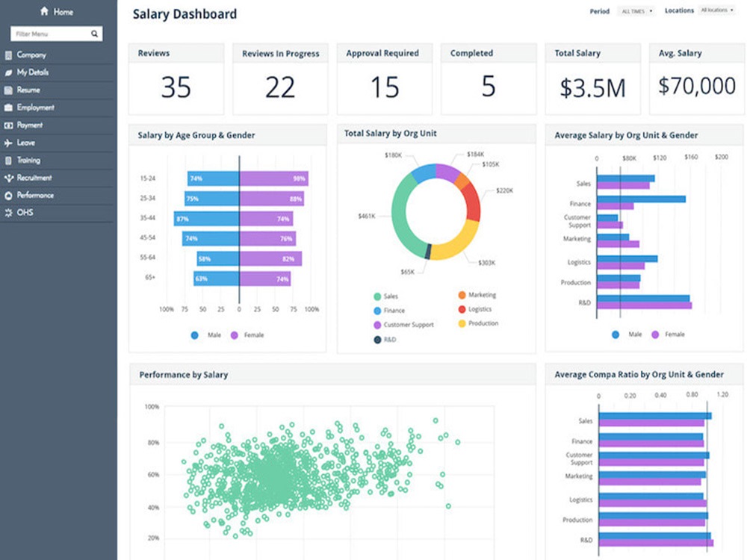Click the 35-44 male bar showing 87%
This screenshot has height=560, width=747.
click(207, 219)
